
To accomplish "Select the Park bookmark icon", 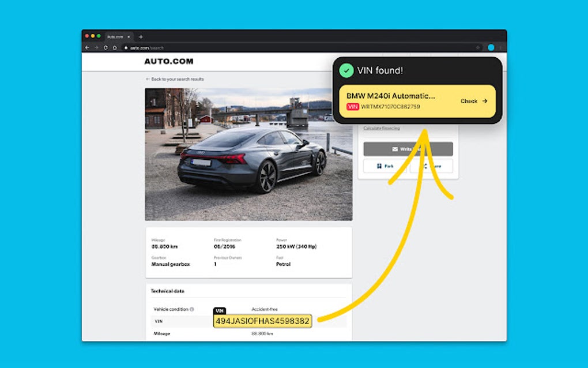I will click(379, 166).
